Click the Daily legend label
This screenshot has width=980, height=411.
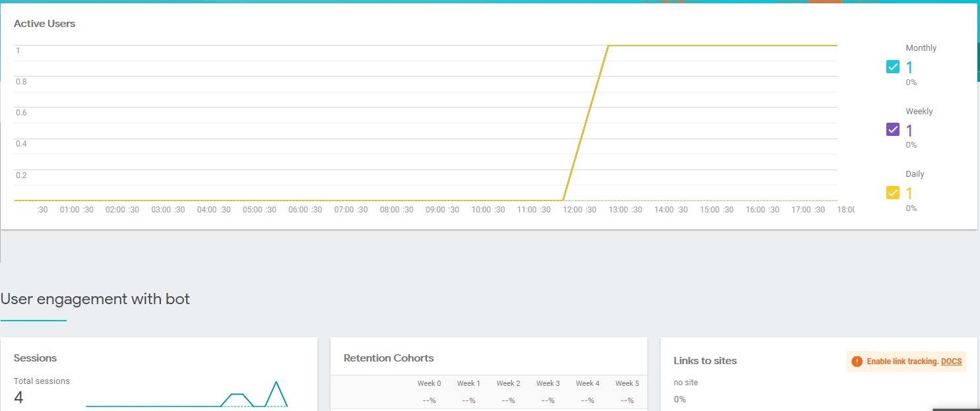[915, 174]
